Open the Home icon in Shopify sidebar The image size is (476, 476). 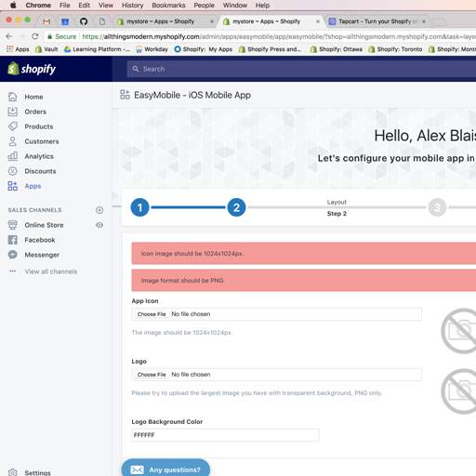click(x=12, y=97)
